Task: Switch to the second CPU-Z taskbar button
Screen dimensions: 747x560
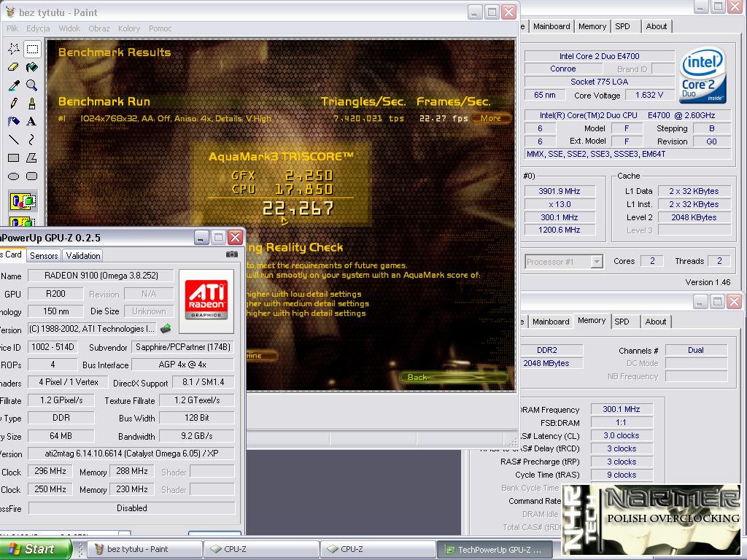Action: [379, 549]
